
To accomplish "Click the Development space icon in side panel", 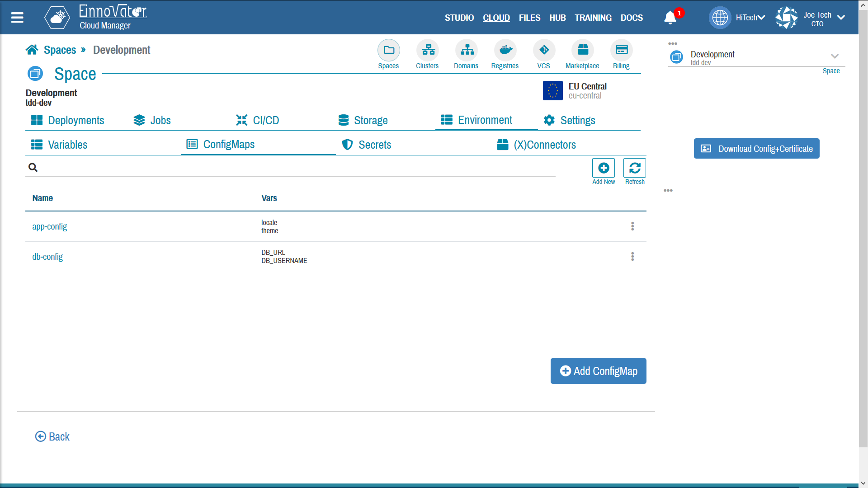I will coord(677,57).
